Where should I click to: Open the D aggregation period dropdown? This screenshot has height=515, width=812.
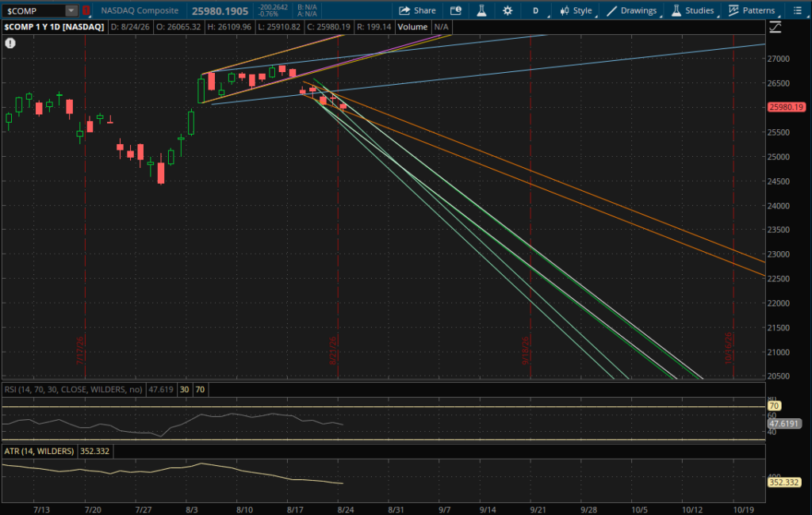click(x=536, y=10)
